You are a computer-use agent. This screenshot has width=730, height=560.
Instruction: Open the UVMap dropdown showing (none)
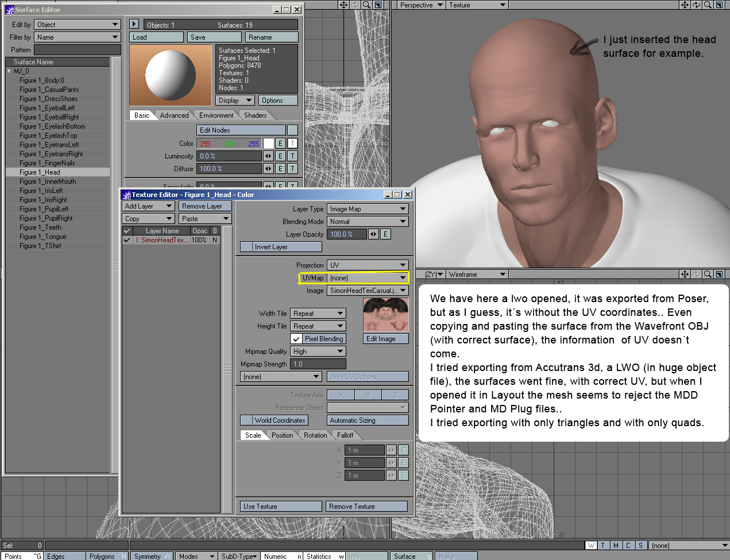368,278
